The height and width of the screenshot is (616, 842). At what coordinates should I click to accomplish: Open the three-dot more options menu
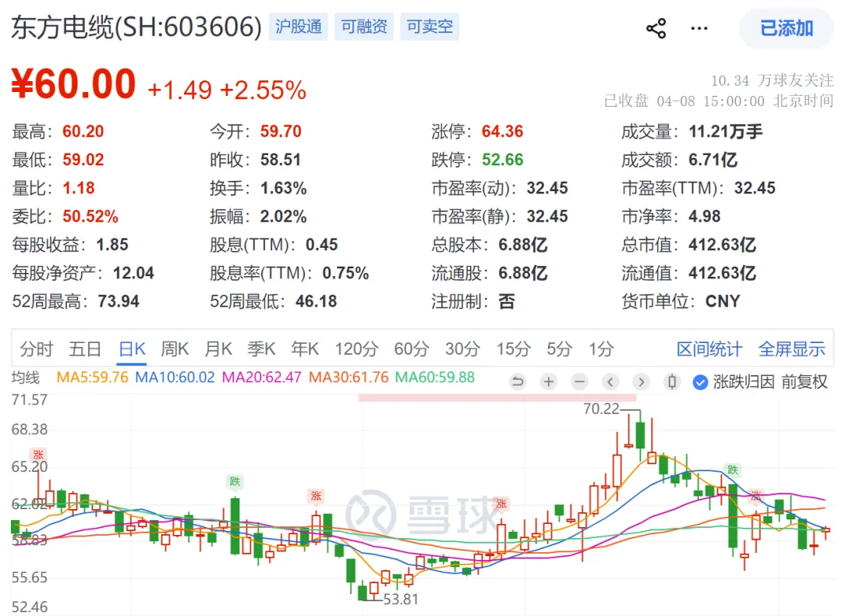(699, 28)
